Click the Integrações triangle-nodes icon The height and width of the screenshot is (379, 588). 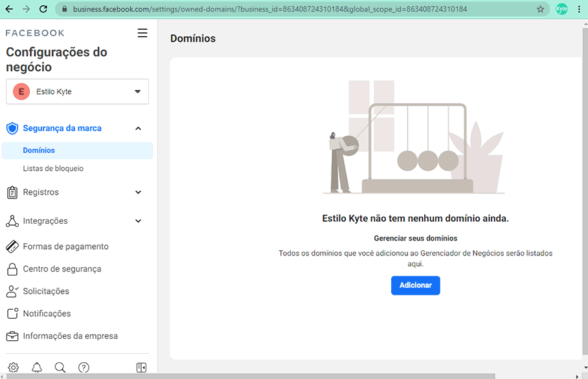12,221
